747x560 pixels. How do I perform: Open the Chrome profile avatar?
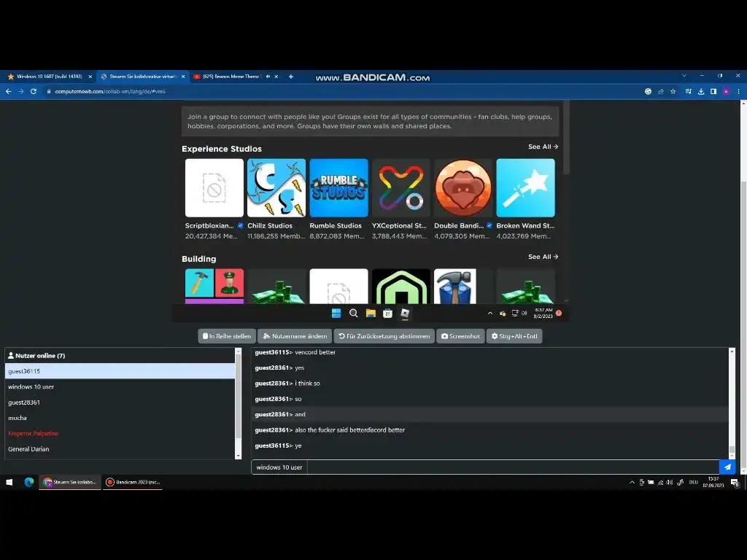coord(726,91)
